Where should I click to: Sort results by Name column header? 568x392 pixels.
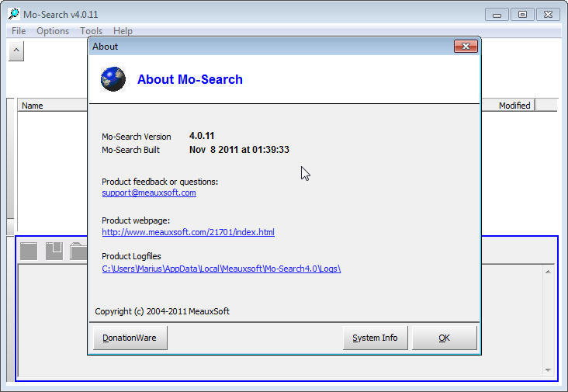pos(53,106)
